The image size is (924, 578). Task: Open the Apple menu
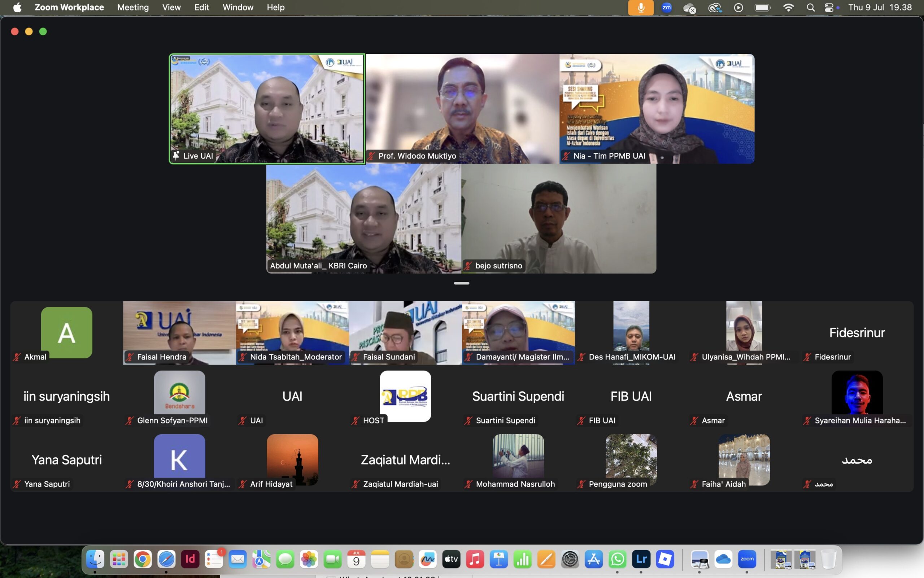[17, 8]
